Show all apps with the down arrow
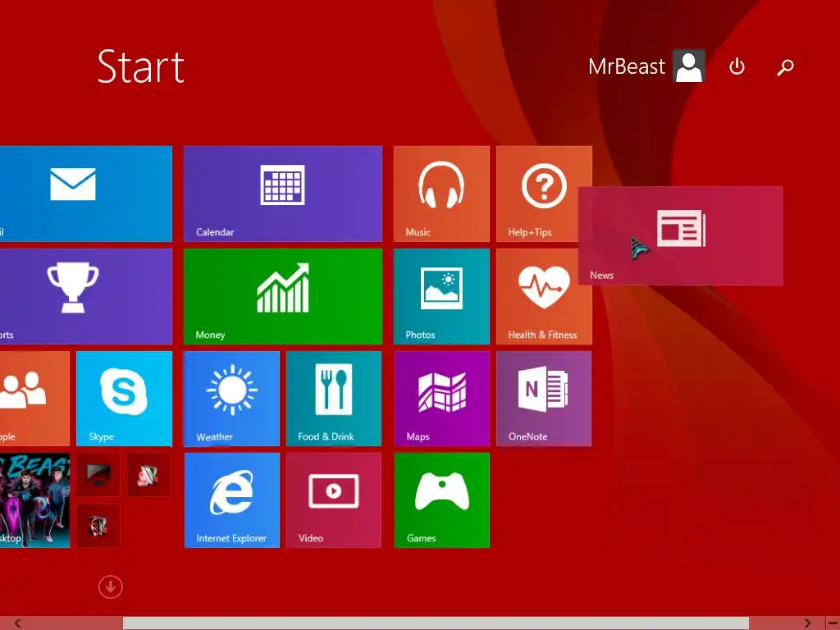840x630 pixels. click(111, 587)
